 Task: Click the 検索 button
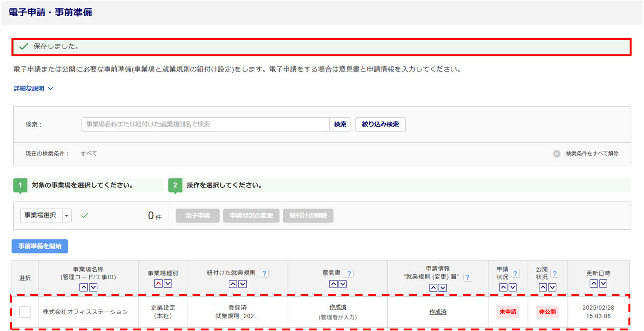click(x=340, y=124)
